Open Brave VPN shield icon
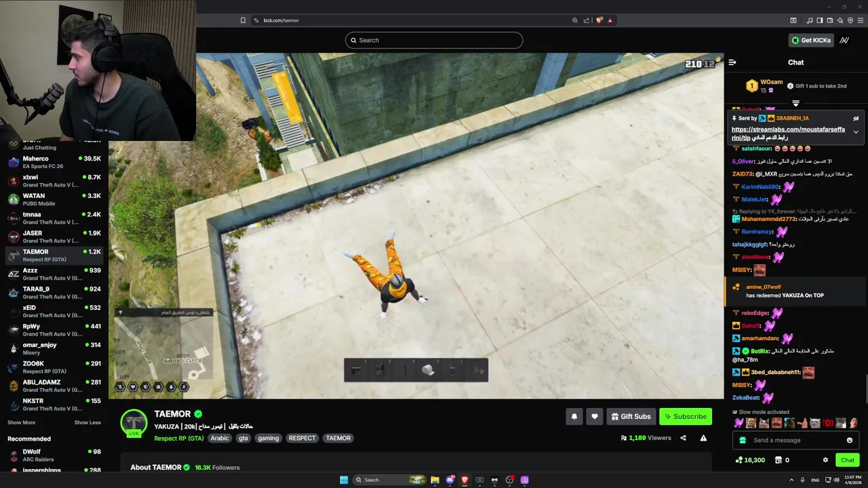The width and height of the screenshot is (868, 488). (x=850, y=20)
